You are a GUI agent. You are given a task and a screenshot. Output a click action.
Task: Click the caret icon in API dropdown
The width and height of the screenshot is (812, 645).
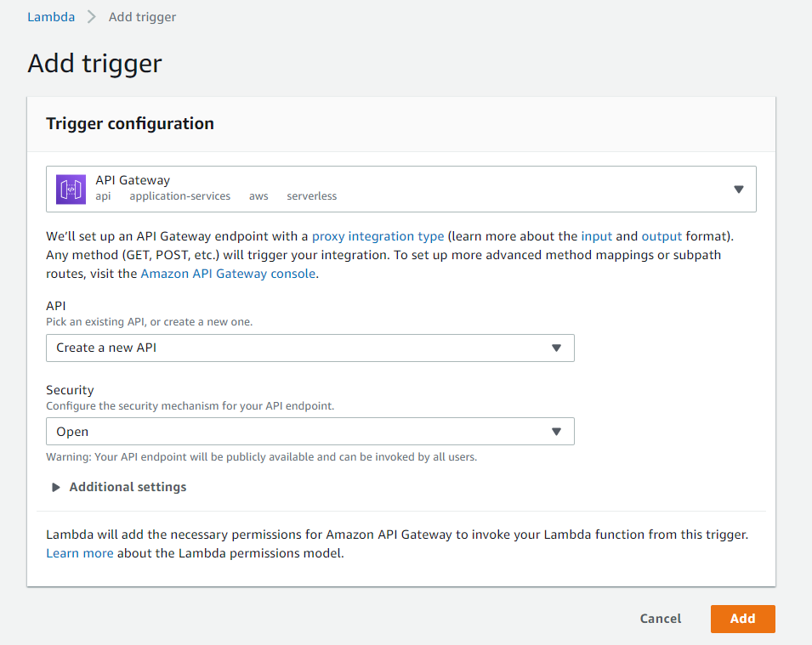pos(556,348)
